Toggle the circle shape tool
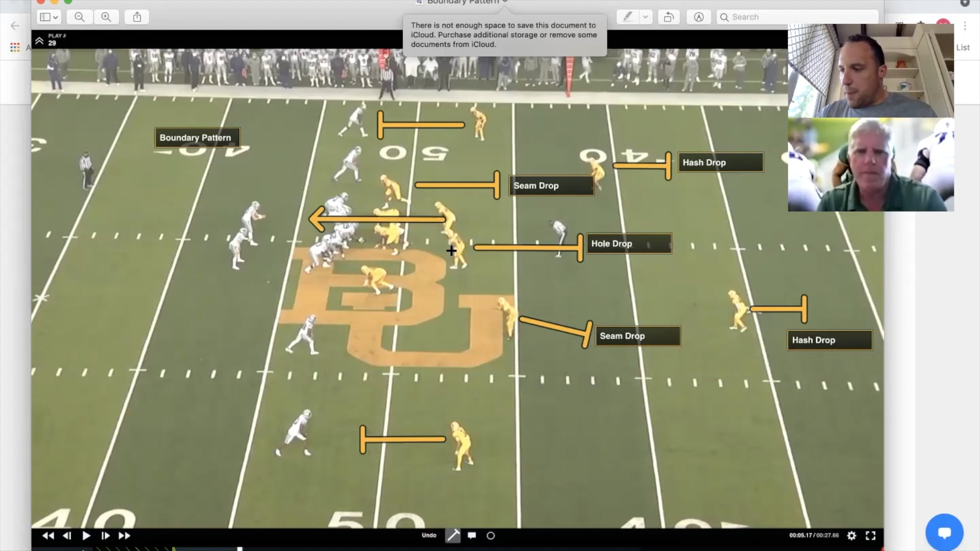This screenshot has width=980, height=551. coord(491,535)
